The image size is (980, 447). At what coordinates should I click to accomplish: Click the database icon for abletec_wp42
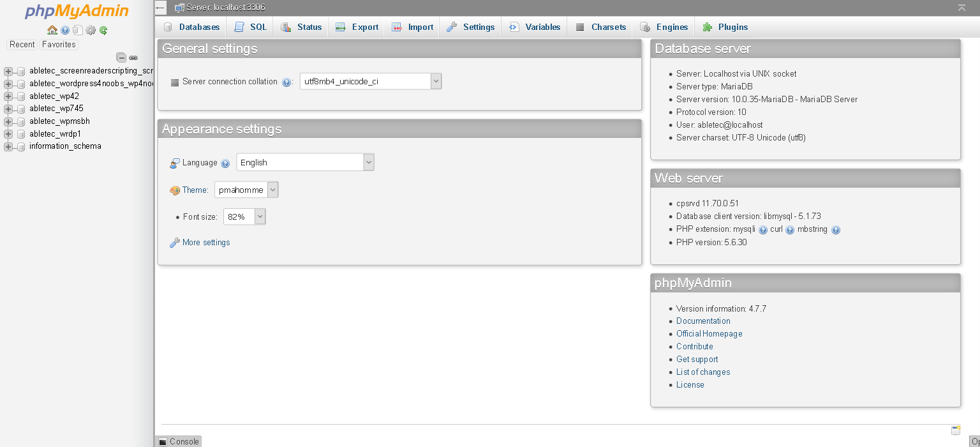point(21,96)
